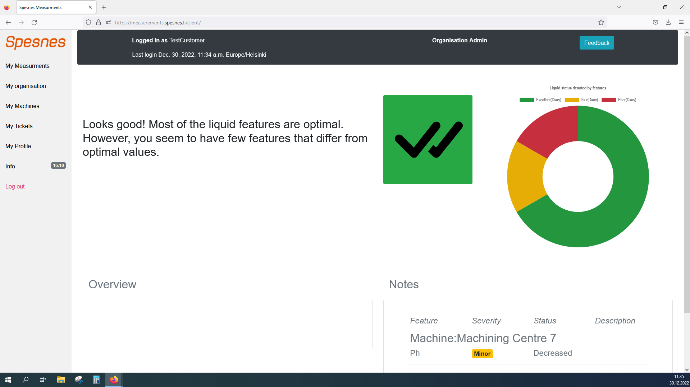Click the lock site information icon
This screenshot has width=690, height=387.
click(99, 22)
